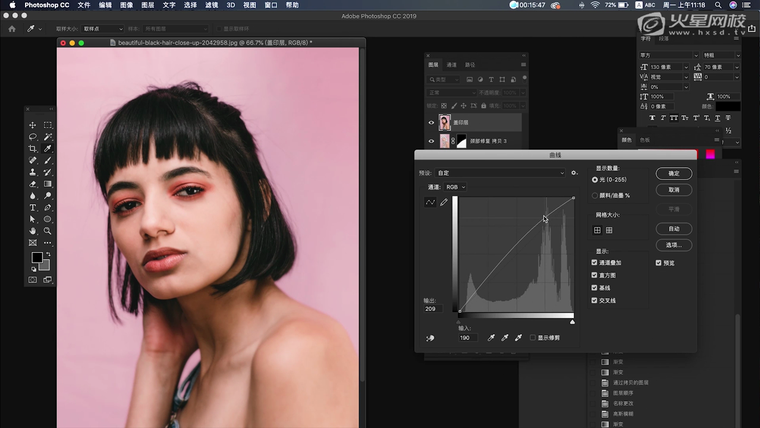Click the 确定 button in Curves
This screenshot has width=760, height=428.
coord(674,173)
